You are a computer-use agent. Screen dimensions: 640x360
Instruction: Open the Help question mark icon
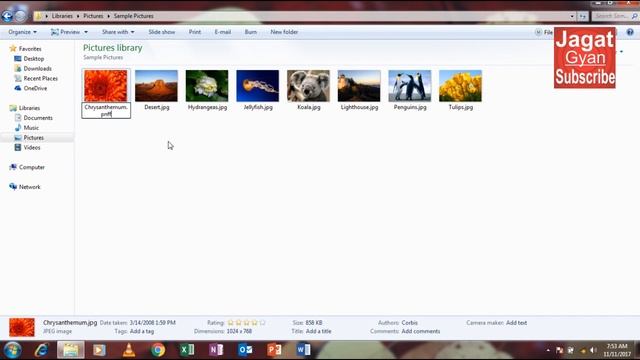point(630,32)
